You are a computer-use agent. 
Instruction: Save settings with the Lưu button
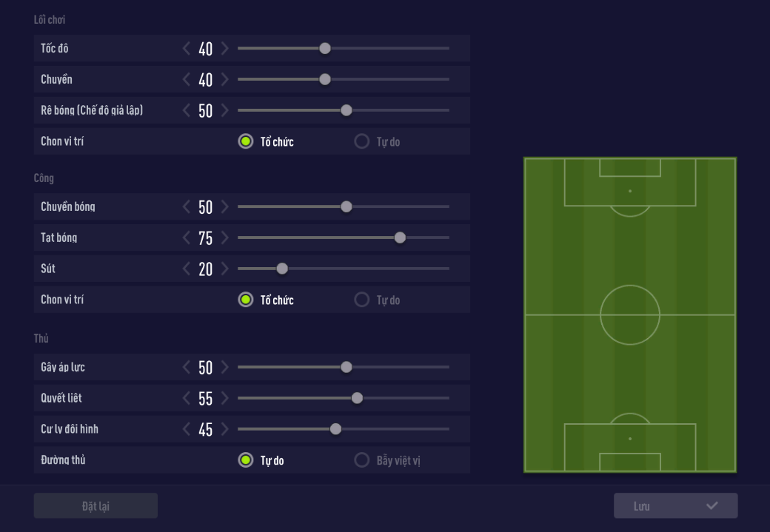[x=675, y=506]
